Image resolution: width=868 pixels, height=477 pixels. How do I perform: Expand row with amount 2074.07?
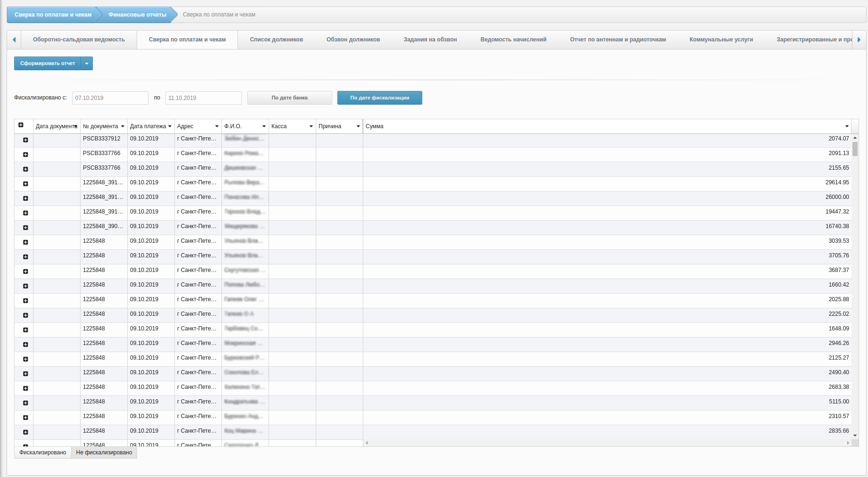point(25,140)
